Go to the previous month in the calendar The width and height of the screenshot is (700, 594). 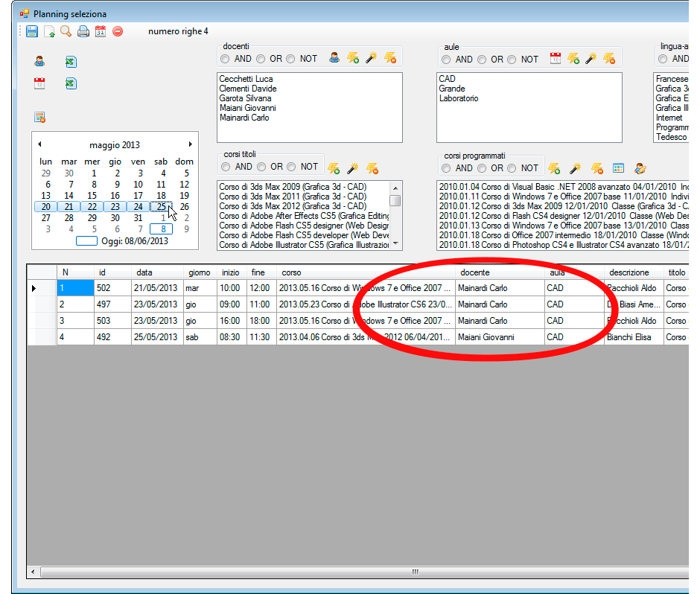[x=39, y=144]
